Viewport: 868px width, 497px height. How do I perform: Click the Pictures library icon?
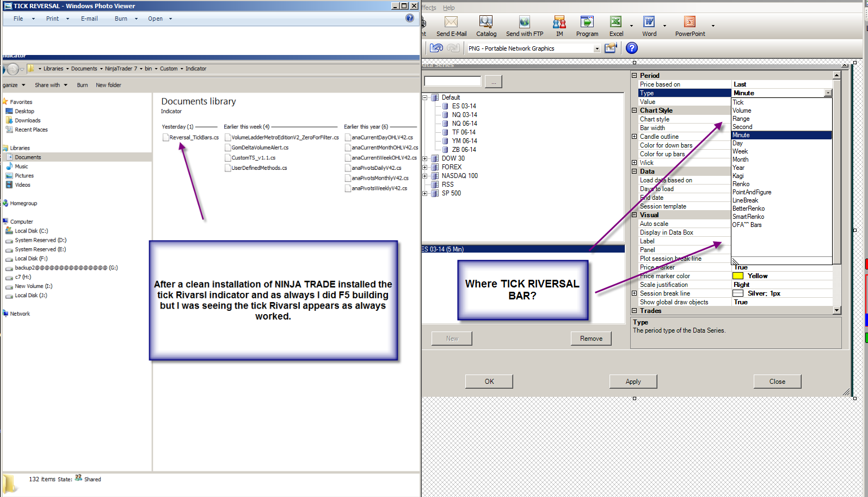(x=9, y=175)
